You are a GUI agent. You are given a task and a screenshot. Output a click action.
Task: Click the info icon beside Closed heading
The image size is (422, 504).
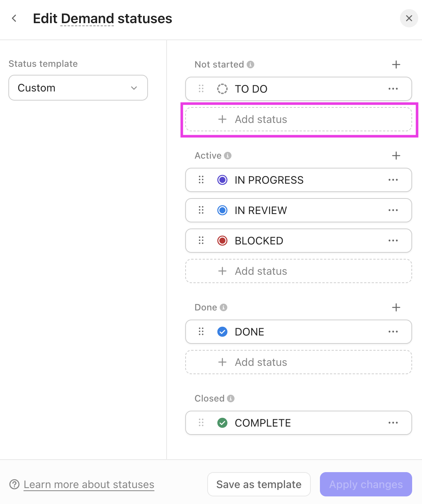pyautogui.click(x=230, y=398)
